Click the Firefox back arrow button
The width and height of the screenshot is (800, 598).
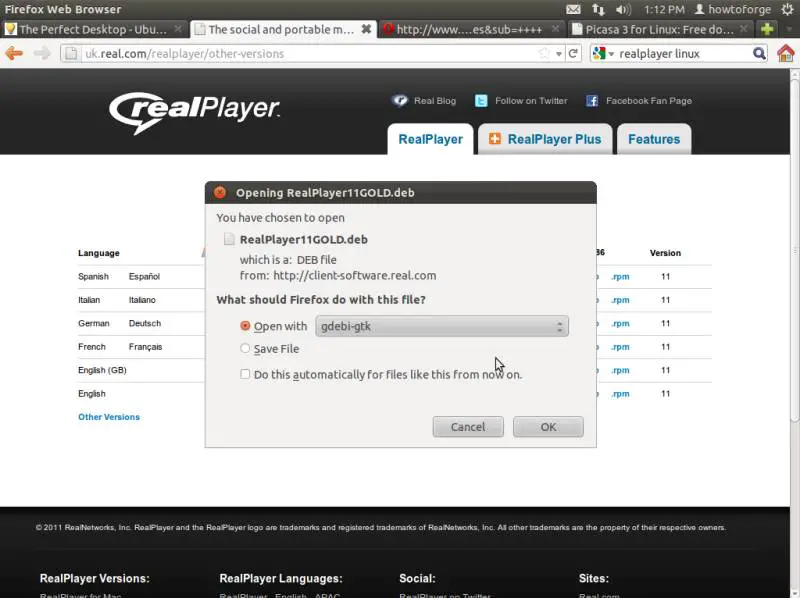(14, 53)
